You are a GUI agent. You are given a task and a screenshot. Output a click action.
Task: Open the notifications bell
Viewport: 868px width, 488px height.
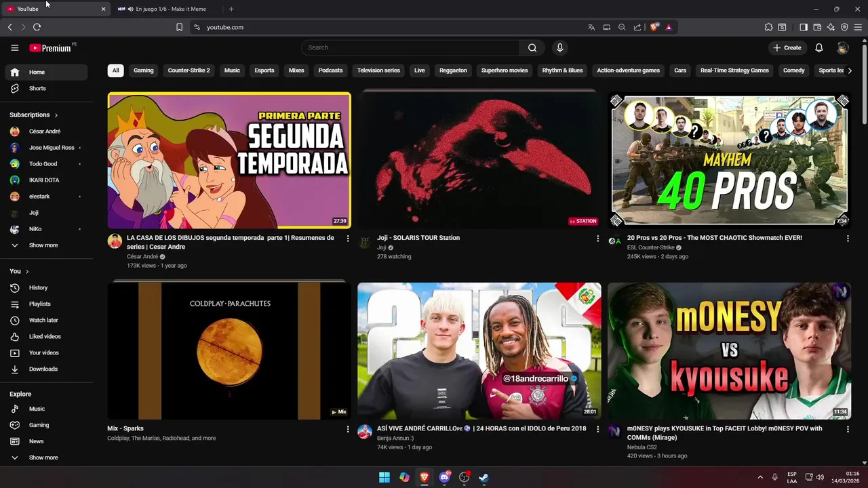point(818,47)
